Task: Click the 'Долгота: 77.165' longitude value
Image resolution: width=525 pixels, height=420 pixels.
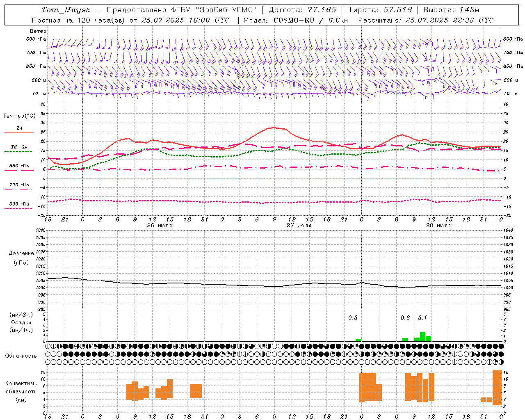Action: tap(302, 10)
